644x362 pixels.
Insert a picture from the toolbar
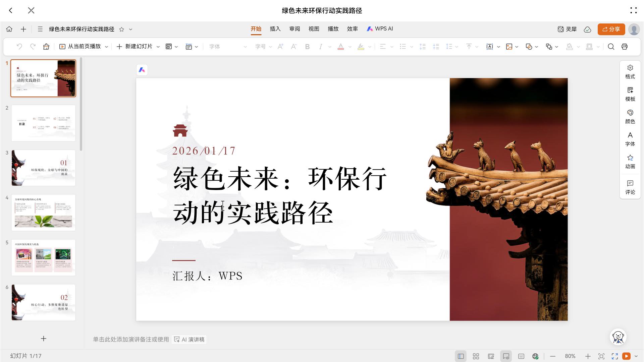point(509,47)
